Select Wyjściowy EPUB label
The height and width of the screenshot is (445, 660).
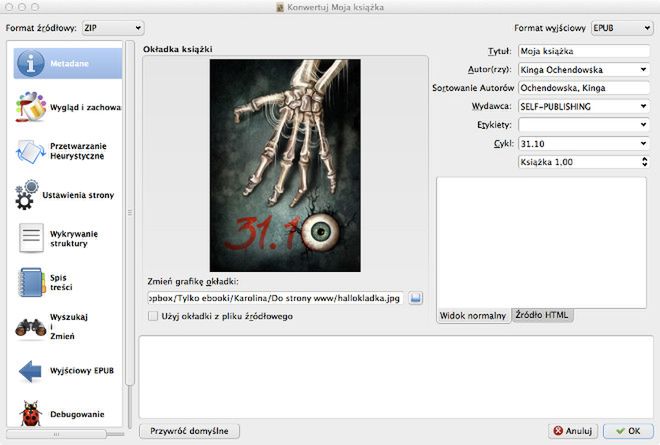(82, 371)
